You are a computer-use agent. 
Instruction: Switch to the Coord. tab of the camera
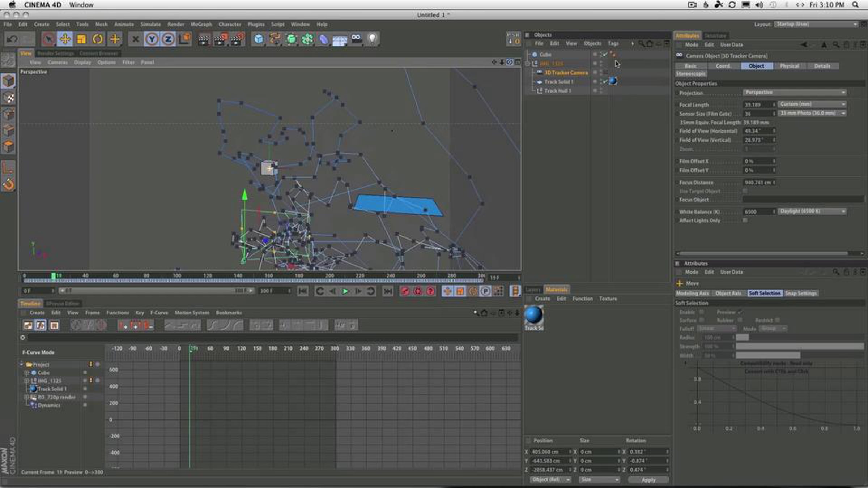(723, 66)
